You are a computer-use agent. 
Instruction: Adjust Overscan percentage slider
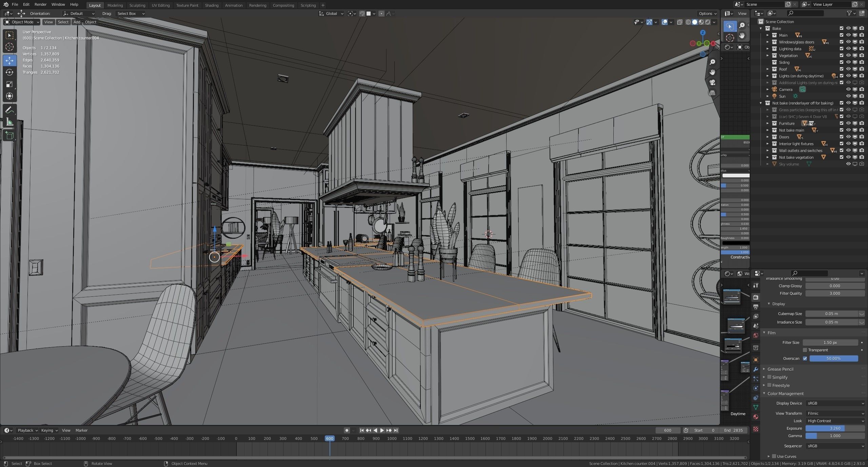[834, 358]
